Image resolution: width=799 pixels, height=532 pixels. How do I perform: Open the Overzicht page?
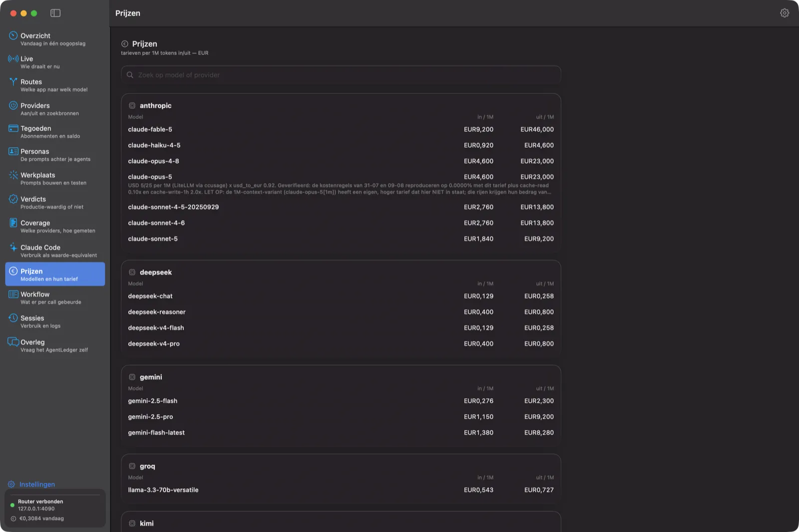pos(55,39)
